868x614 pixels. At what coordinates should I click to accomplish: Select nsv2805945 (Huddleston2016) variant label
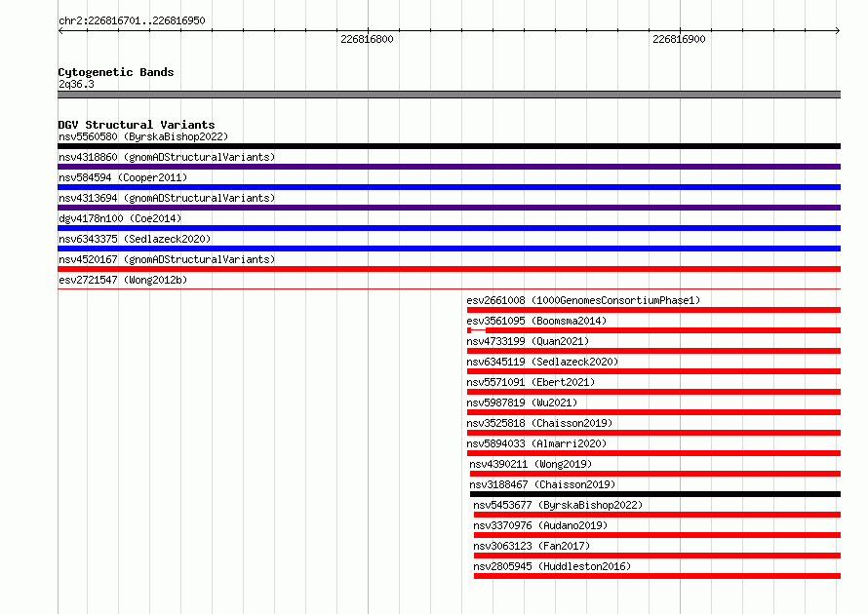pyautogui.click(x=552, y=566)
